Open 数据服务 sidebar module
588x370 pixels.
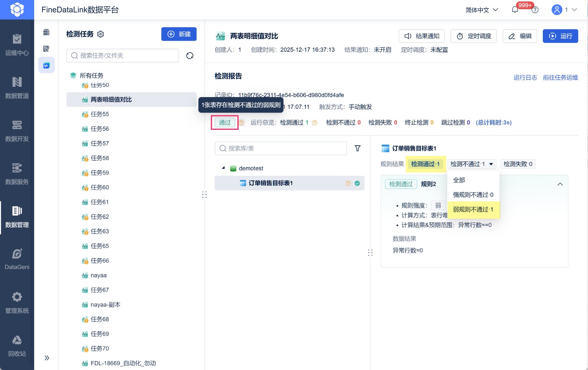(17, 174)
